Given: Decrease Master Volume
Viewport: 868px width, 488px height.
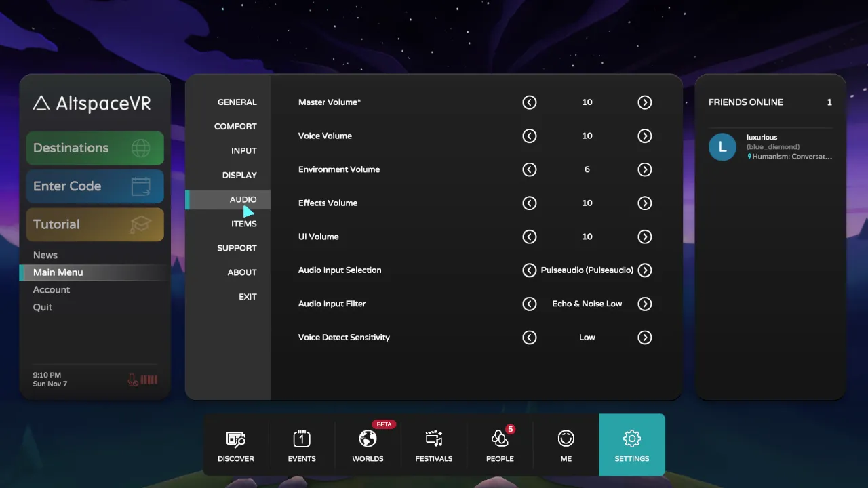Looking at the screenshot, I should click(x=530, y=102).
